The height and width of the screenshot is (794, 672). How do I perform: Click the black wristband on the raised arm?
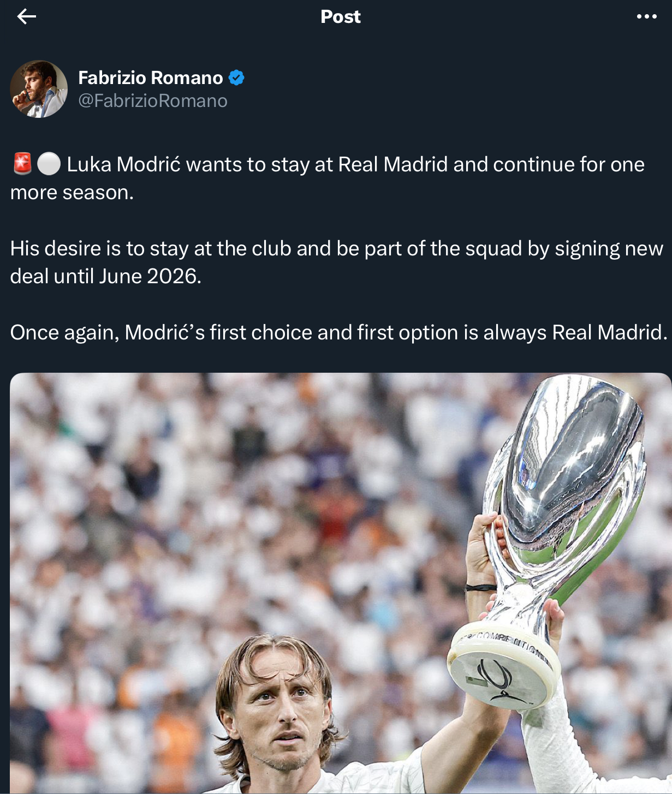tap(480, 588)
